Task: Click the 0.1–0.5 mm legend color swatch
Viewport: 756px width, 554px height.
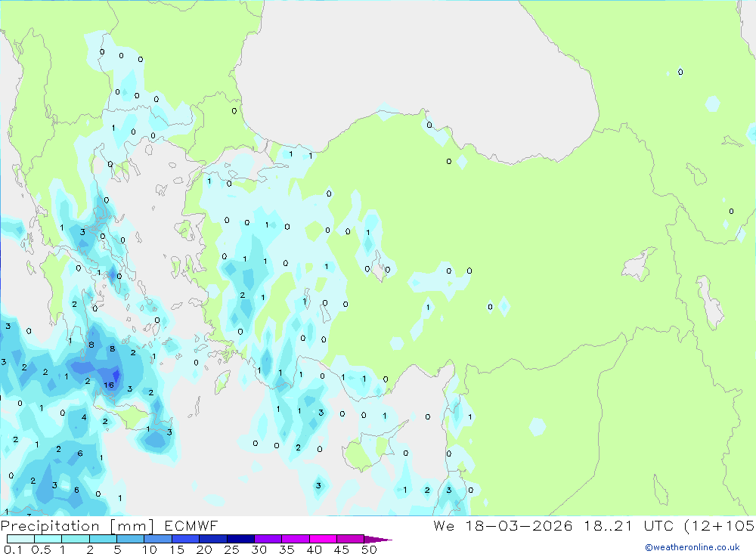Action: click(x=20, y=539)
